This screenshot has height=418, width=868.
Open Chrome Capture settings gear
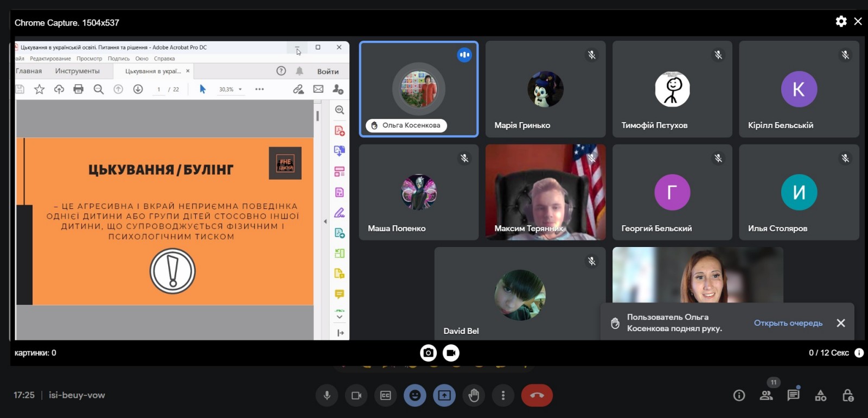(x=841, y=21)
